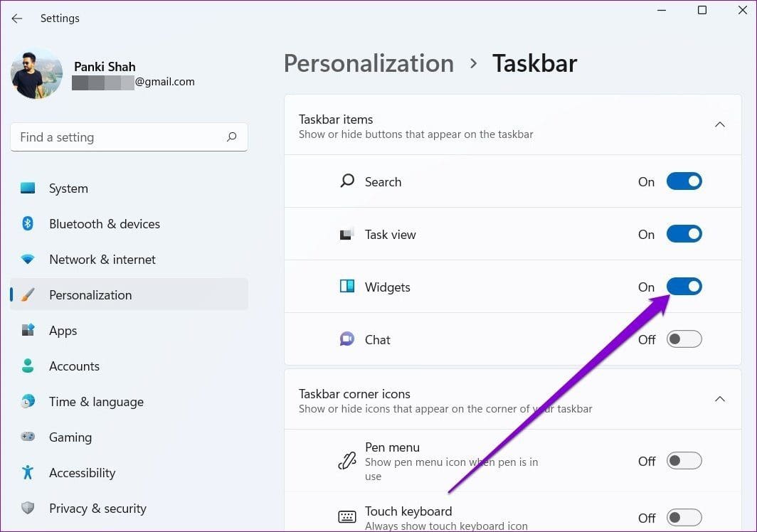
Task: Click the Bluetooth icon in the sidebar
Action: click(27, 223)
